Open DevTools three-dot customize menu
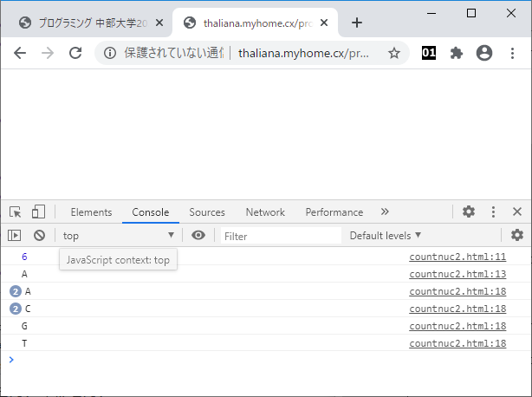 [x=493, y=212]
